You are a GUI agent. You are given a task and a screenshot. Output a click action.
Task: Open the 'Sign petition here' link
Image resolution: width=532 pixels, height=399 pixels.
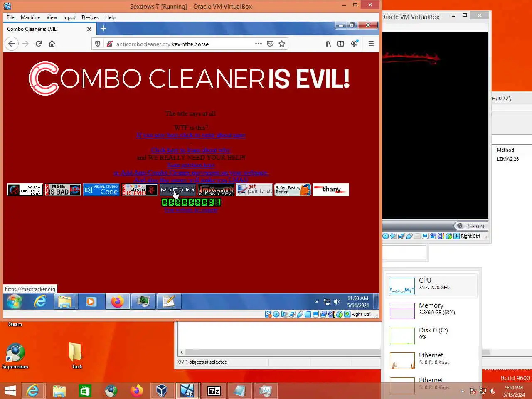[191, 165]
